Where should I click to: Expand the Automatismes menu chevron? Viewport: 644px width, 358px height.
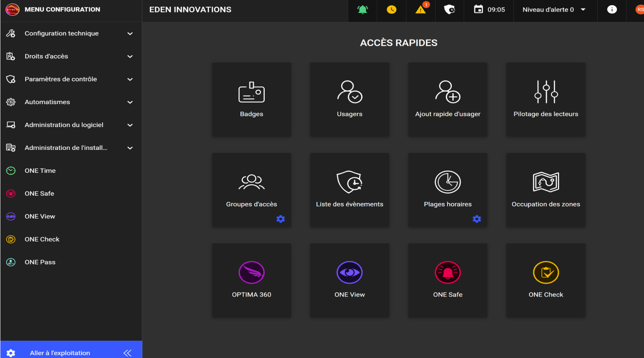[x=130, y=102]
